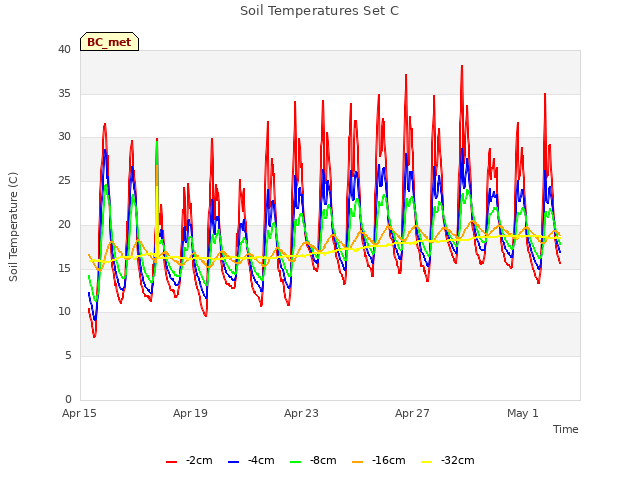Image resolution: width=640 pixels, height=480 pixels.
Task: Click the 25 y-axis tick label
Action: (64, 180)
